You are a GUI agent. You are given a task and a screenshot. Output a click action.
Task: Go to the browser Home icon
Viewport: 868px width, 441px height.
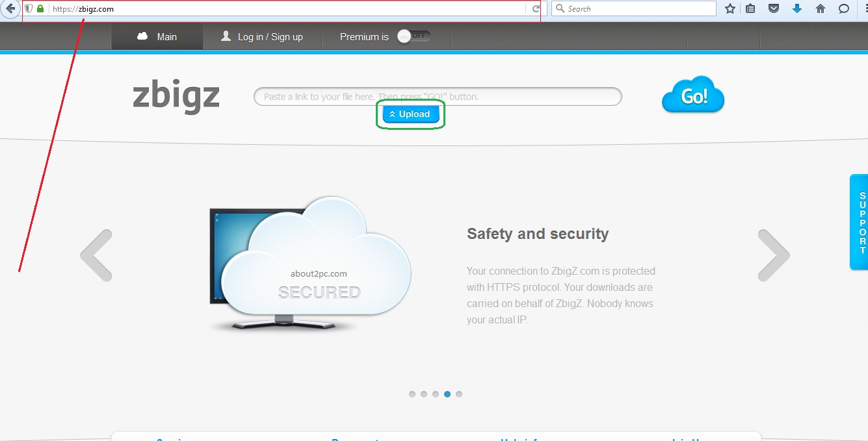pos(821,9)
